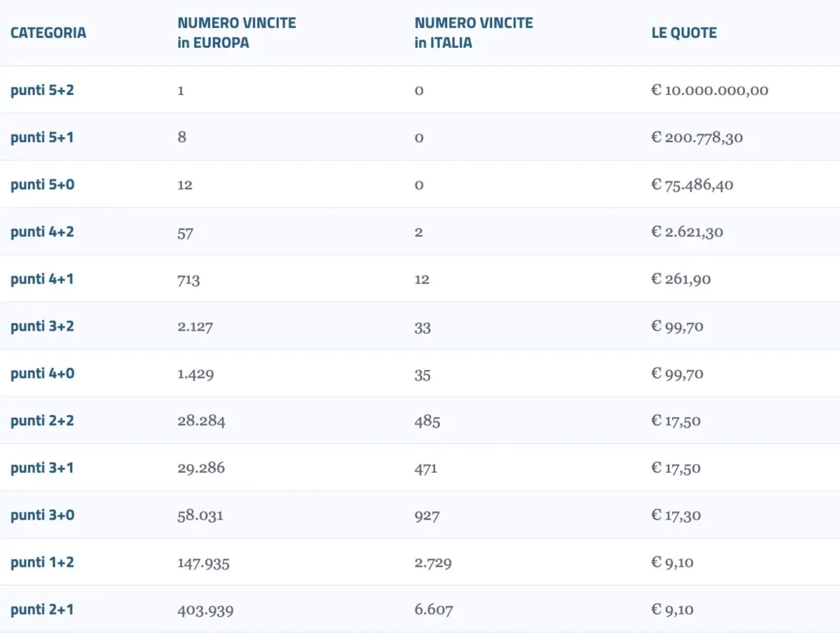Select the punti 5+2 row label
The height and width of the screenshot is (633, 840).
coord(42,90)
